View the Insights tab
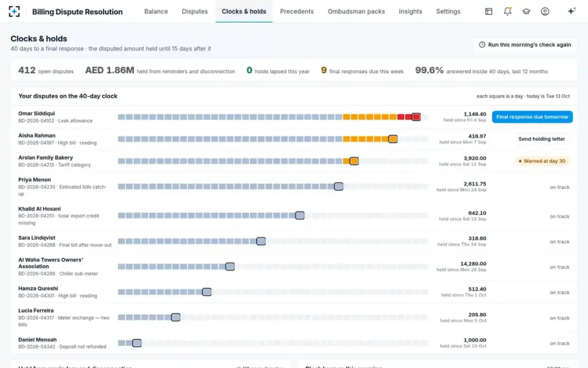Viewport: 588px width, 368px height. [x=411, y=11]
